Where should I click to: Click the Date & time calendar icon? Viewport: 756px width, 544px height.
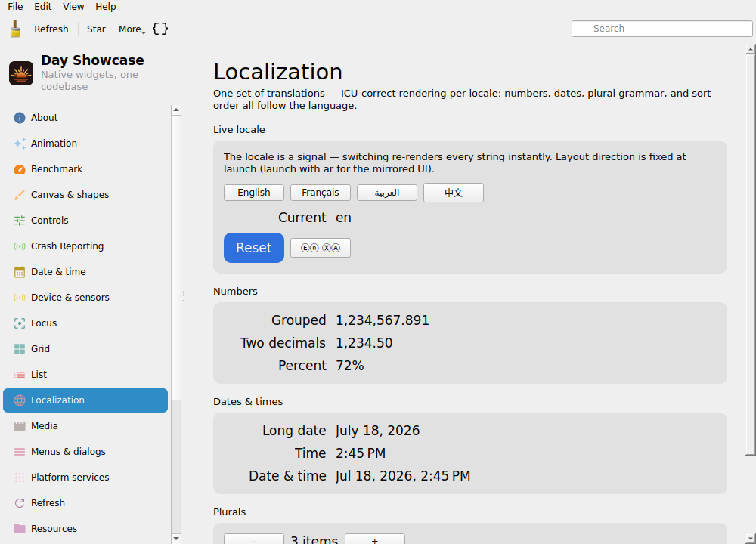coord(20,272)
